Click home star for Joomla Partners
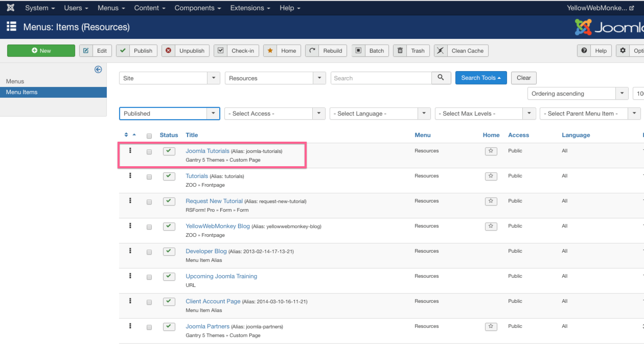 (491, 327)
